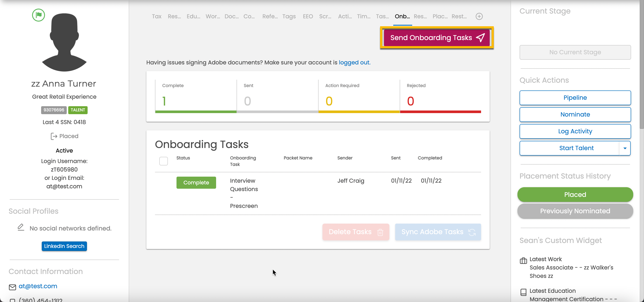
Task: Click the Nominate button
Action: click(575, 114)
